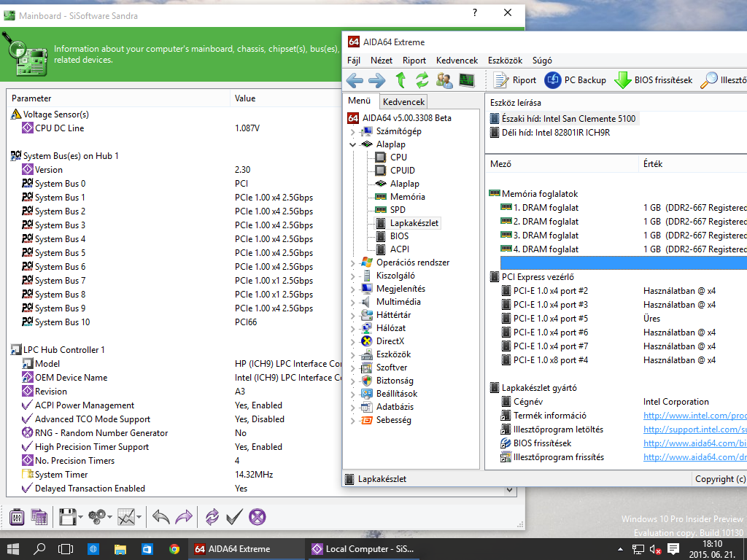Click the gears options icon in Sandra
747x560 pixels.
click(x=98, y=517)
